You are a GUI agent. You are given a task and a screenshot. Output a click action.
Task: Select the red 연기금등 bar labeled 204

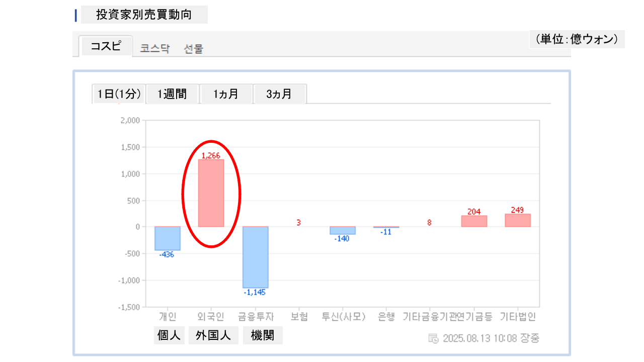(x=474, y=221)
